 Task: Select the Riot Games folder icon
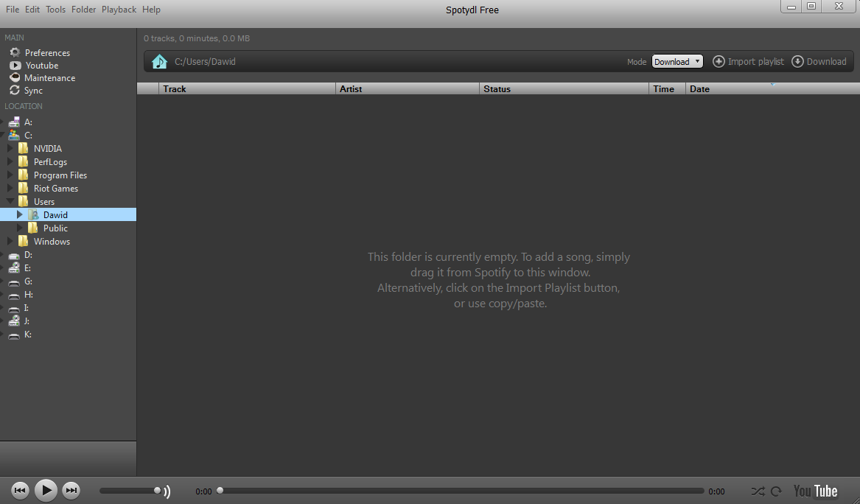[x=23, y=188]
